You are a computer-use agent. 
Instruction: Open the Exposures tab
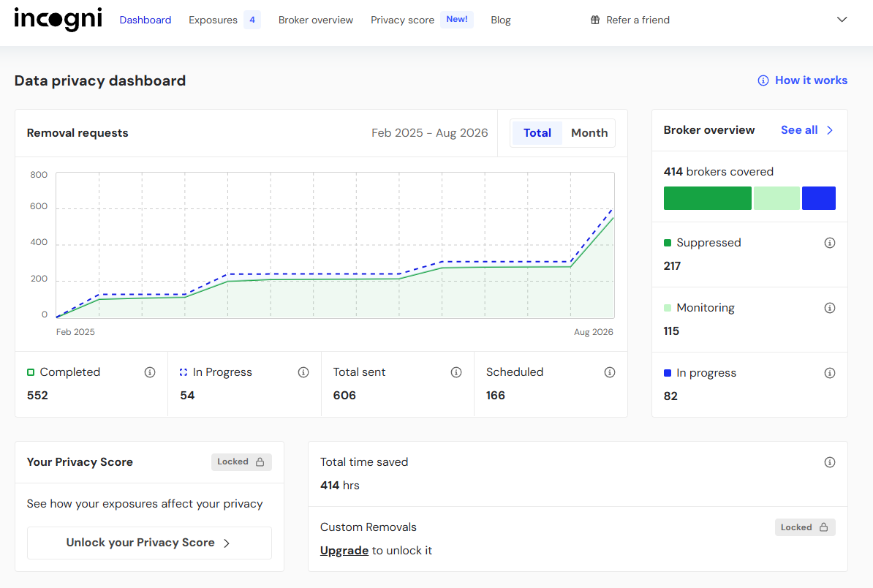[x=213, y=20]
